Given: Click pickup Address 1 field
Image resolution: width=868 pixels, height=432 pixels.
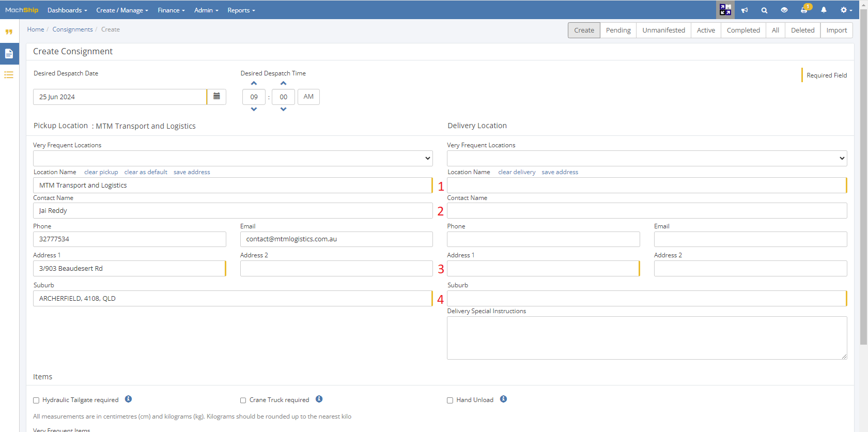Looking at the screenshot, I should (129, 268).
